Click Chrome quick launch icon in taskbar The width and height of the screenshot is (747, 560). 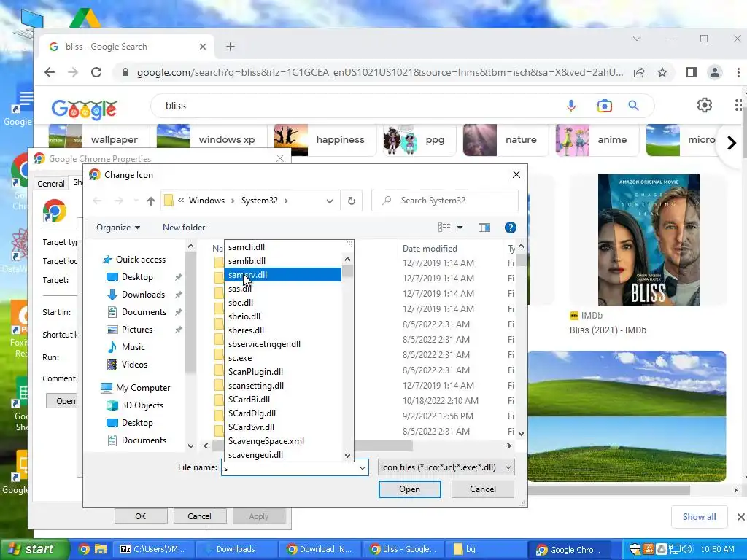pyautogui.click(x=84, y=549)
